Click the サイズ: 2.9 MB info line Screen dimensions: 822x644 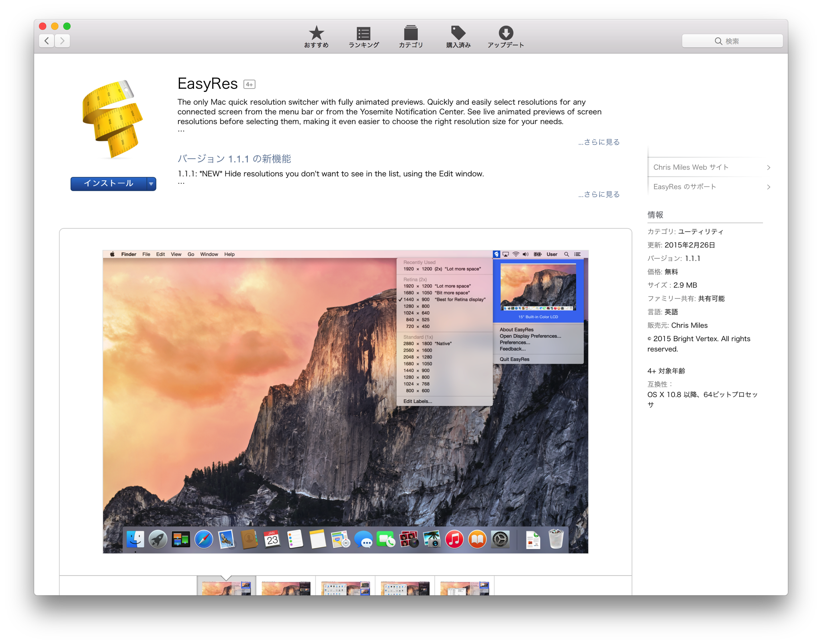[x=672, y=285]
